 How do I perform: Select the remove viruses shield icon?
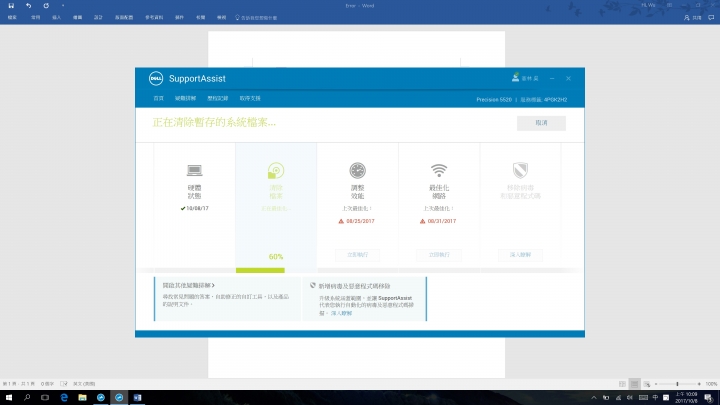click(x=520, y=170)
